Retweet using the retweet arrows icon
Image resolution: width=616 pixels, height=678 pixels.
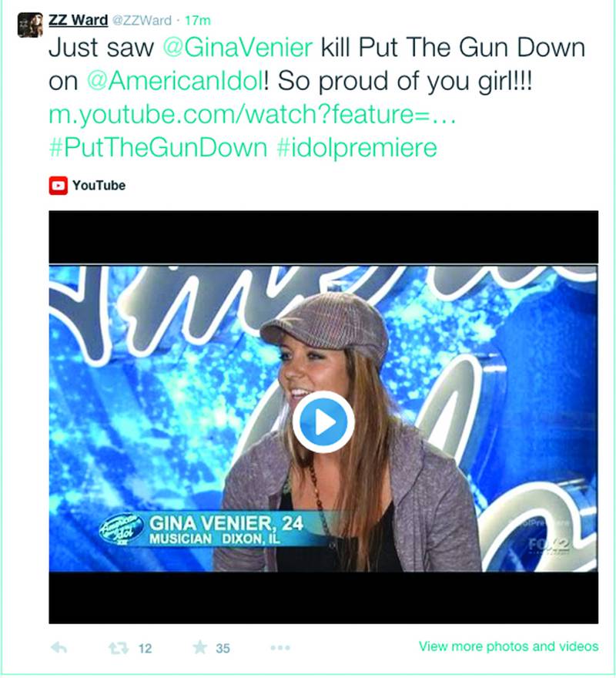pos(119,648)
